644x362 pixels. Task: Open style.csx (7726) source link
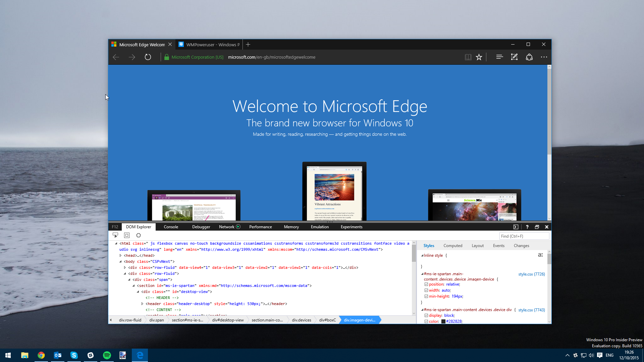tap(531, 274)
